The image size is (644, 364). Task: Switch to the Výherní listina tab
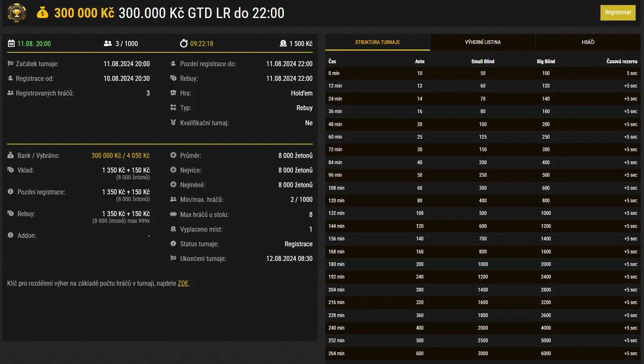click(x=483, y=42)
